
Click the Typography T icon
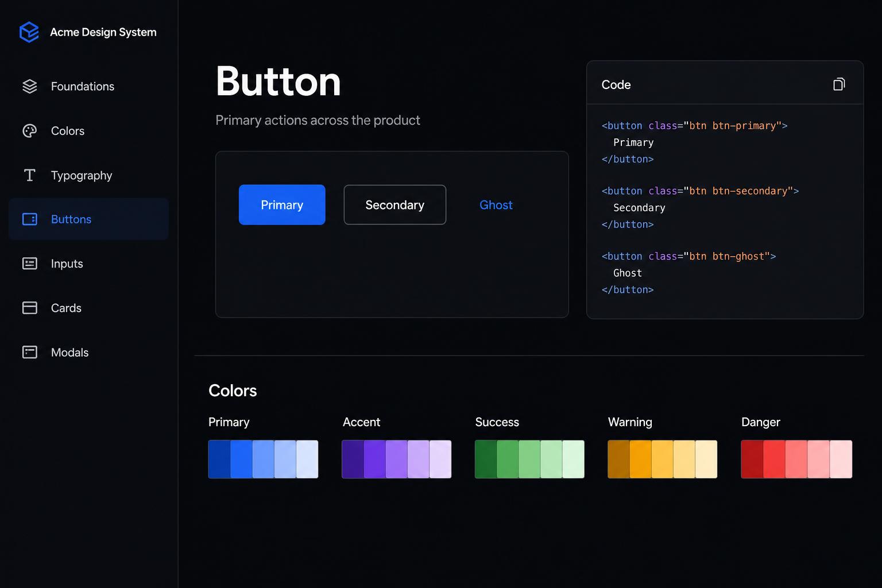tap(29, 175)
